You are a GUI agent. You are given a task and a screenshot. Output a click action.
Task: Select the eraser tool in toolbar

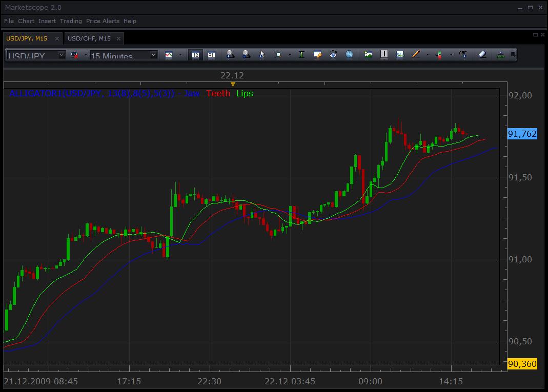point(482,54)
